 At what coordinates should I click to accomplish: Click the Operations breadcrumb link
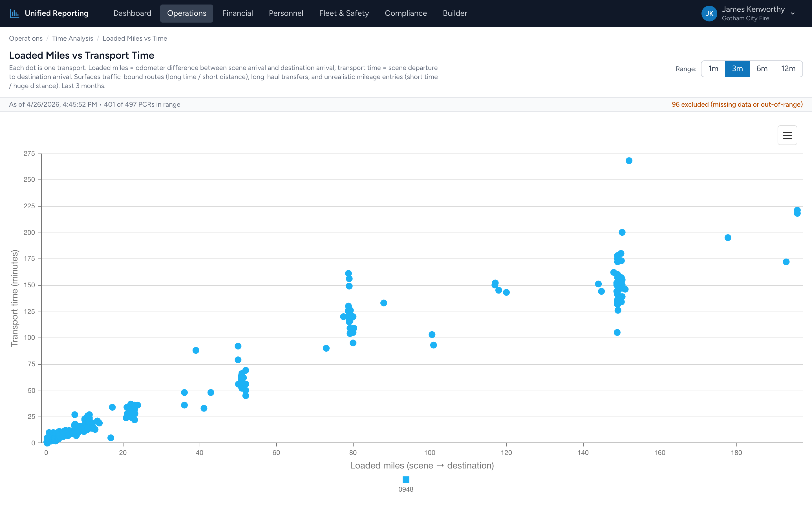coord(26,38)
